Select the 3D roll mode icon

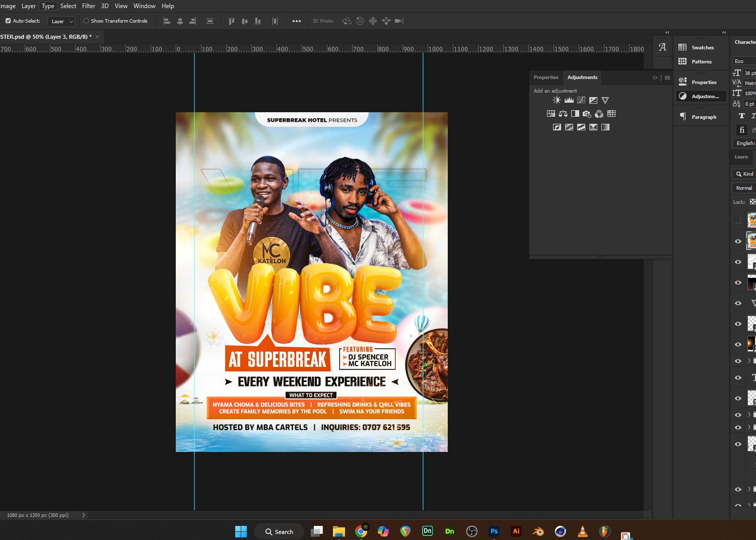[x=360, y=21]
